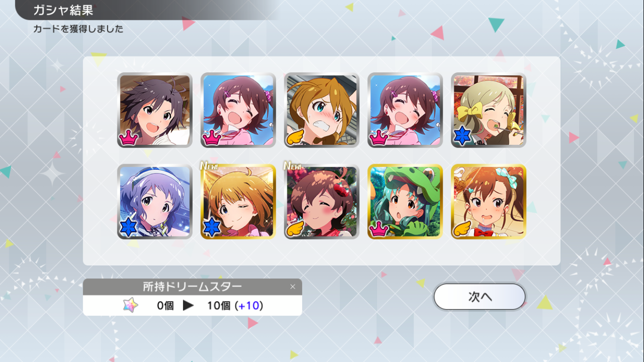Select the fourth card of laughing girl in pink
This screenshot has width=644, height=362.
tap(405, 110)
